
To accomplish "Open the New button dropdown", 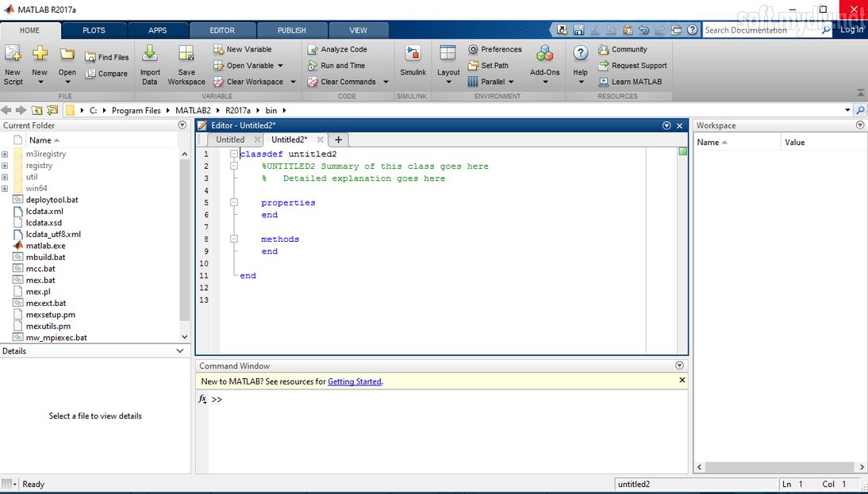I will [x=40, y=63].
